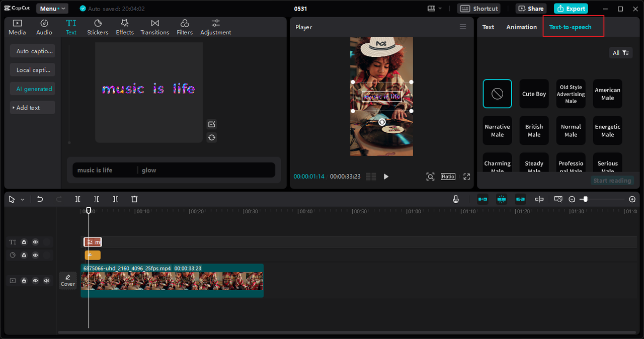The image size is (644, 339).
Task: Mute the main video track audio
Action: click(x=47, y=281)
